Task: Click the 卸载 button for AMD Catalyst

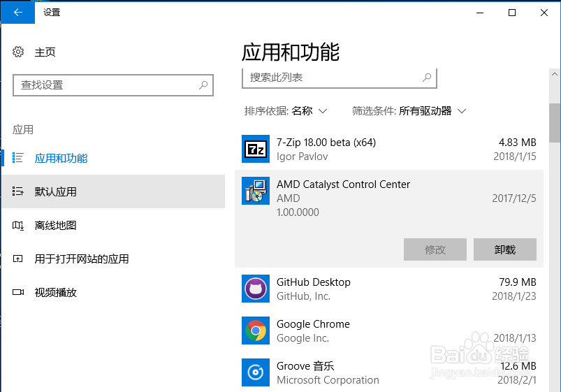Action: pos(505,249)
